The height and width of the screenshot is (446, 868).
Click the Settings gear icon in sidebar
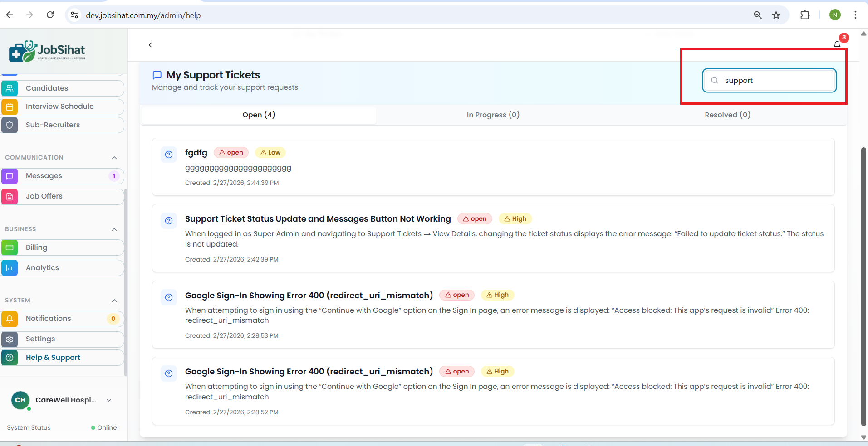10,339
